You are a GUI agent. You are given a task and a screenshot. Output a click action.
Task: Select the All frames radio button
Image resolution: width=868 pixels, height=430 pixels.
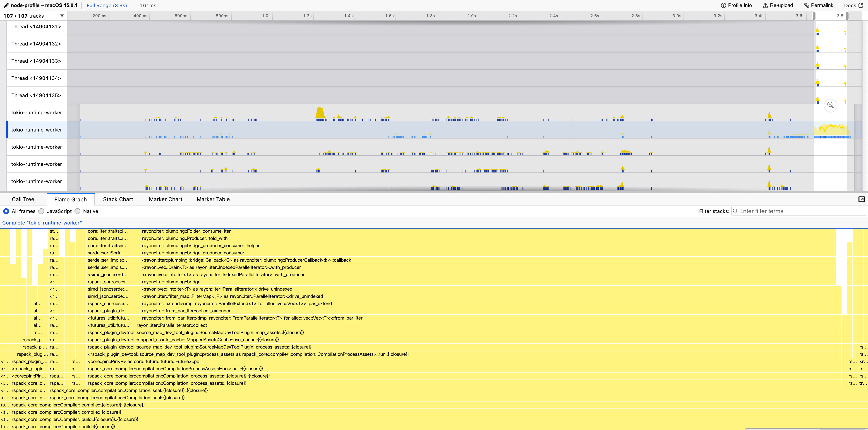tap(6, 211)
